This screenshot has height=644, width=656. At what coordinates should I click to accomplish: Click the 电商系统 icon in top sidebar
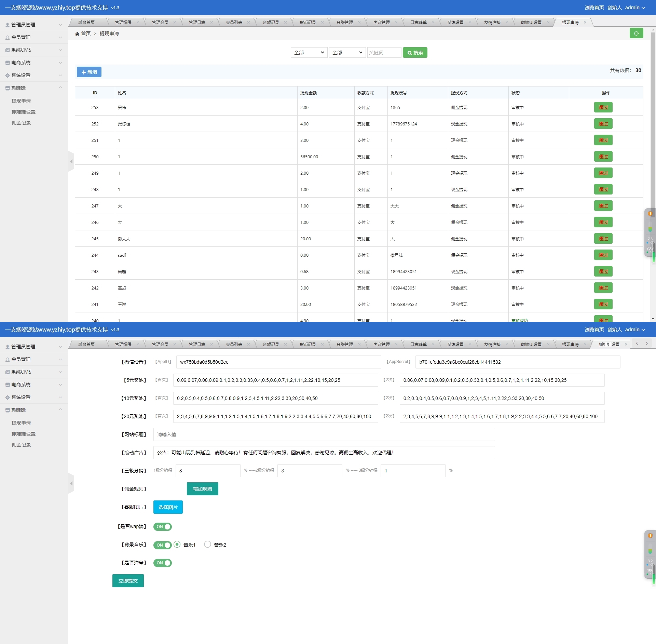(x=8, y=63)
